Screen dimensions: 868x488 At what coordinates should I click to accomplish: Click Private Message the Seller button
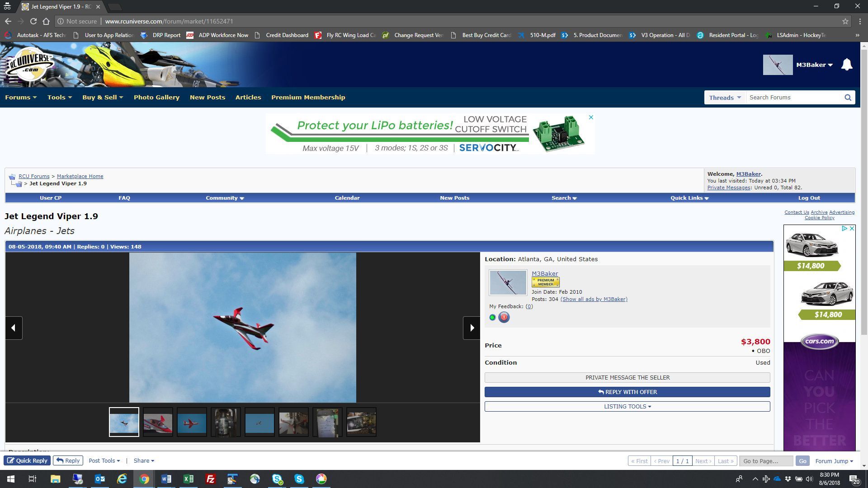click(627, 377)
